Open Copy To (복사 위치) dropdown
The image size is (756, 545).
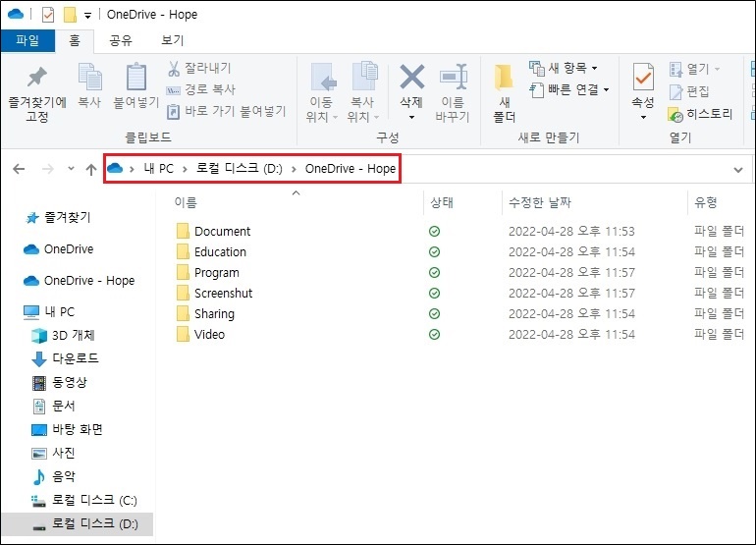[363, 109]
